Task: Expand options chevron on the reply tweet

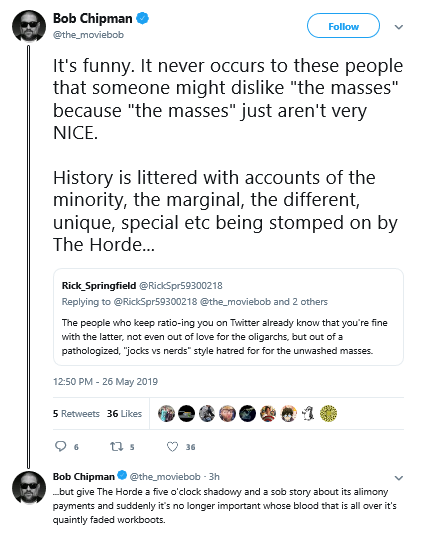Action: pyautogui.click(x=399, y=478)
